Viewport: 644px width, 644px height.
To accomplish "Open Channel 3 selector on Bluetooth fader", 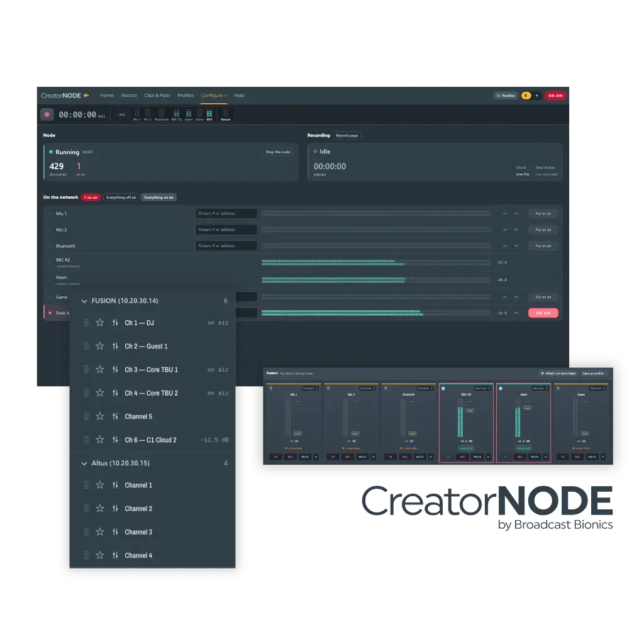I will click(426, 388).
